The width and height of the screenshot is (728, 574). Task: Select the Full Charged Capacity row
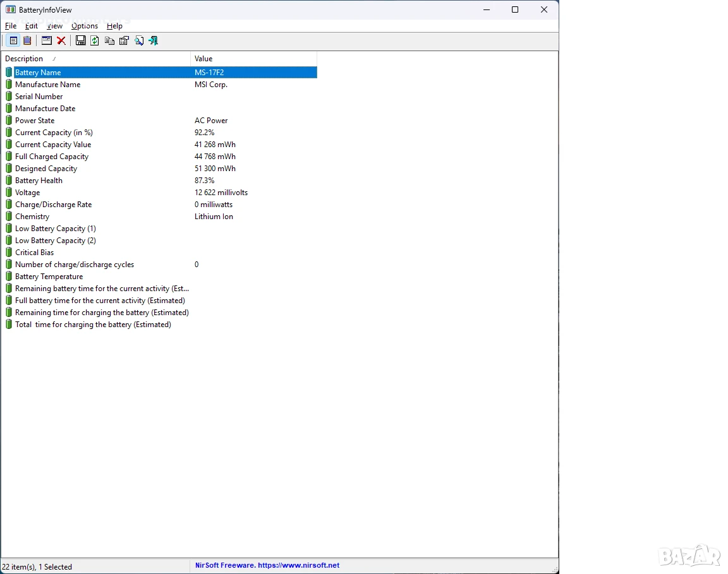(x=161, y=157)
